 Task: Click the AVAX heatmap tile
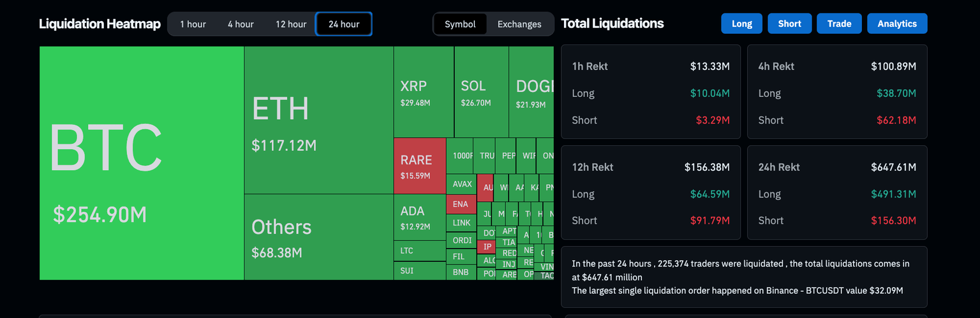tap(461, 184)
